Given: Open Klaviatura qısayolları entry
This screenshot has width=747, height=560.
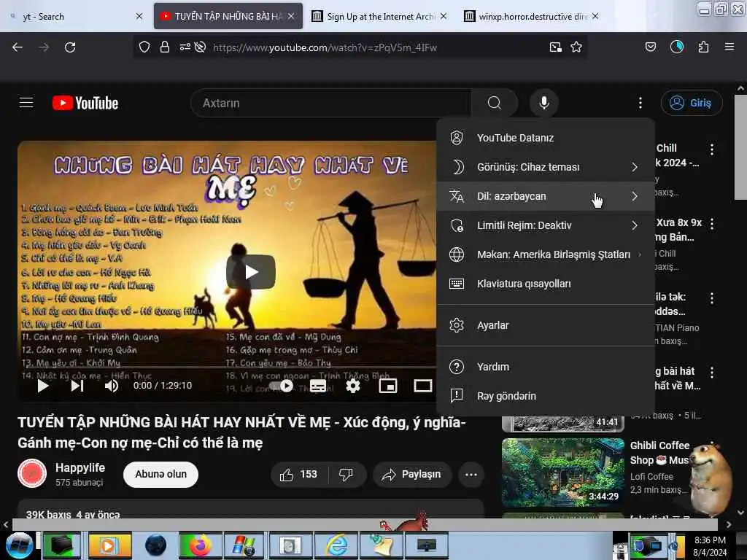Looking at the screenshot, I should [546, 284].
